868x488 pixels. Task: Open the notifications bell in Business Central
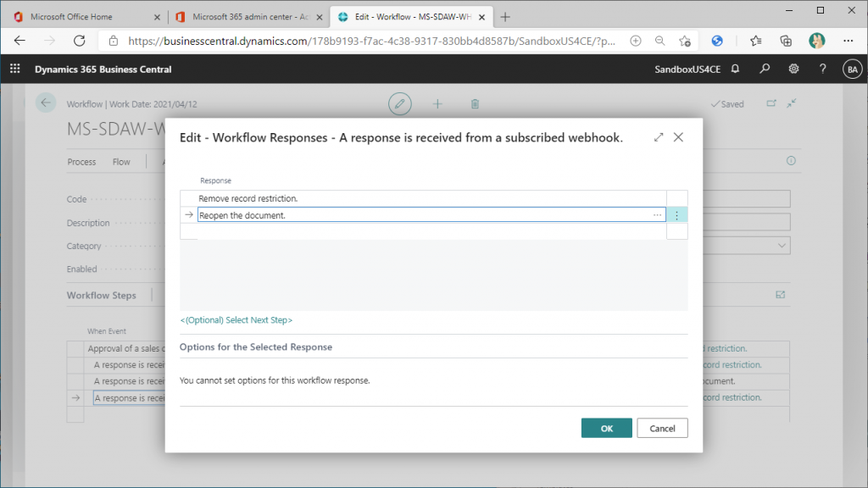click(735, 69)
